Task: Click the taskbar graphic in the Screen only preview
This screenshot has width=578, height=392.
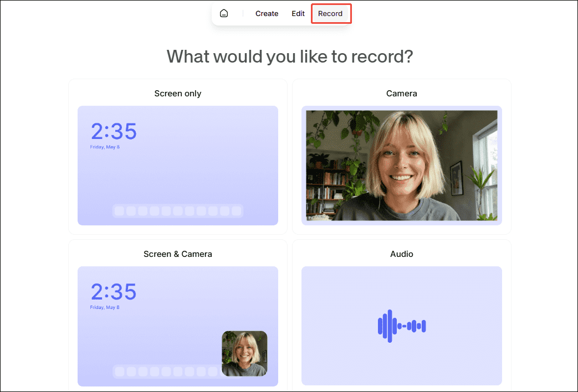Action: 177,211
